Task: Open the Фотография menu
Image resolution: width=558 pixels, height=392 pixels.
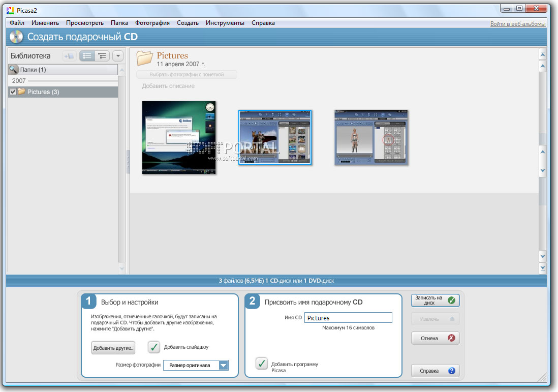Action: 152,23
